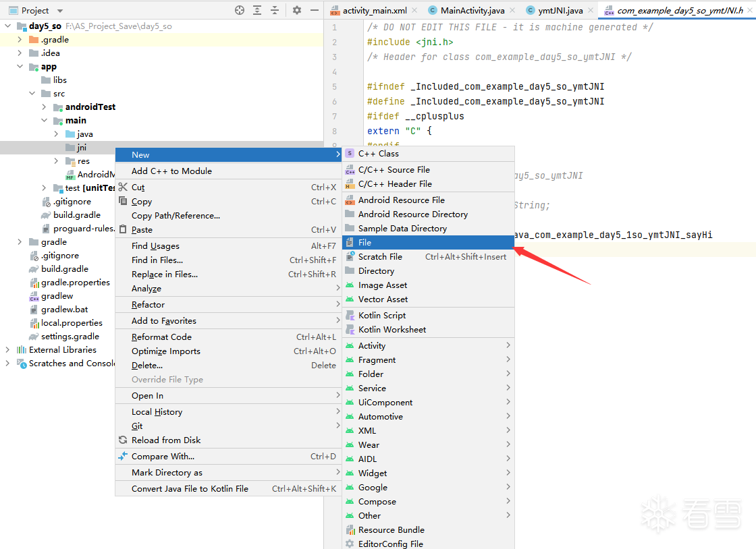Select the libs folder in tree
Viewport: 756px width, 549px height.
(x=59, y=80)
